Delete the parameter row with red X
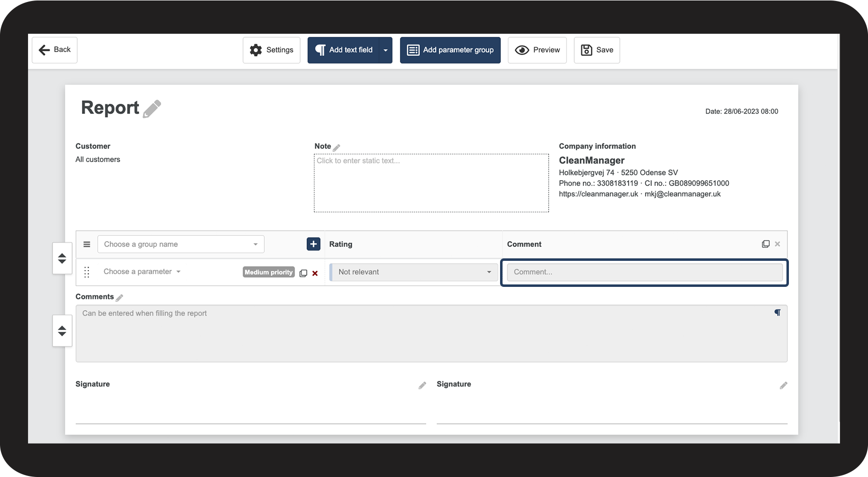The width and height of the screenshot is (868, 477). [315, 273]
